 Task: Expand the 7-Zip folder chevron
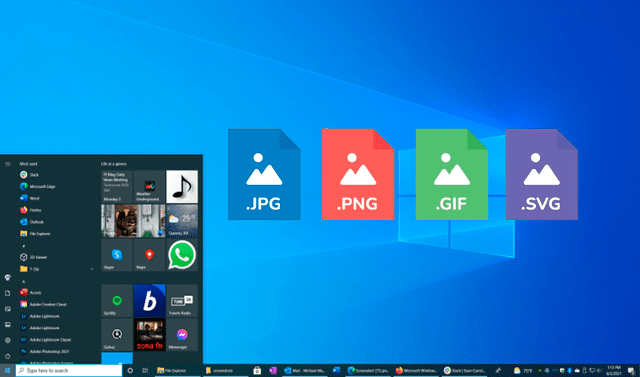(92, 269)
